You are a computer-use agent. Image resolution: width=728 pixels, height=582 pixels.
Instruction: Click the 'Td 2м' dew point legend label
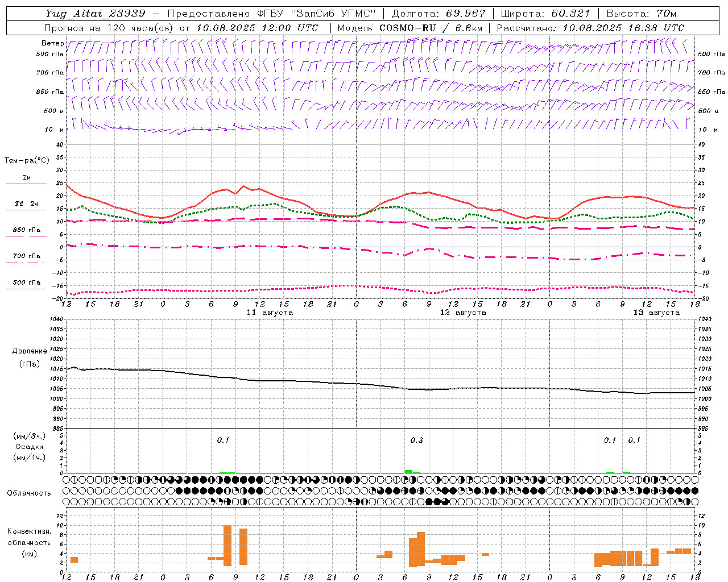click(x=26, y=203)
